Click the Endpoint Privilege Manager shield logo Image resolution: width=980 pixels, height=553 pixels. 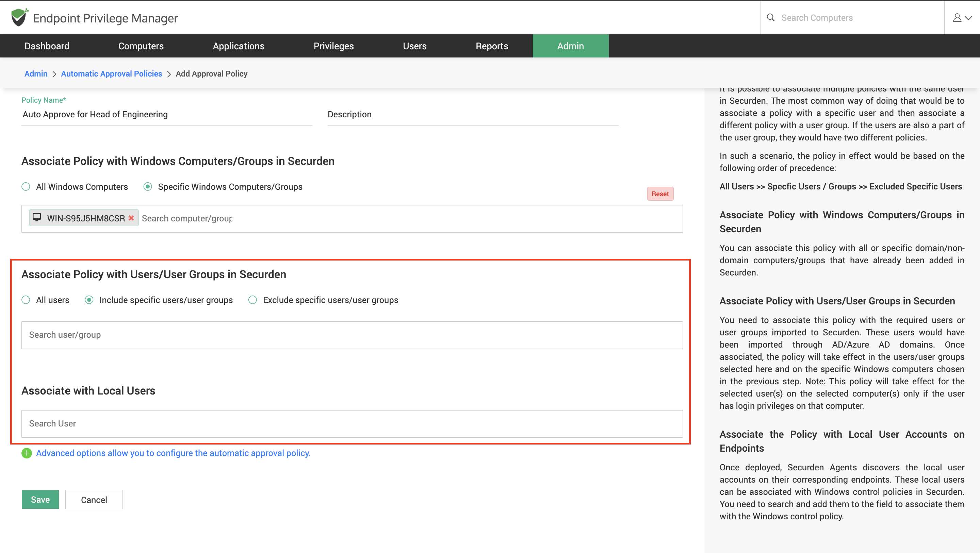19,17
